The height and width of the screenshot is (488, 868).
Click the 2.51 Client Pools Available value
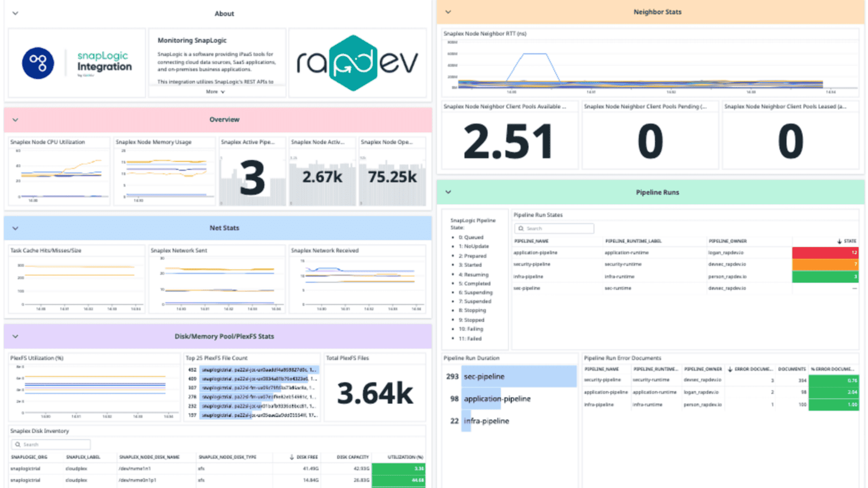point(509,142)
